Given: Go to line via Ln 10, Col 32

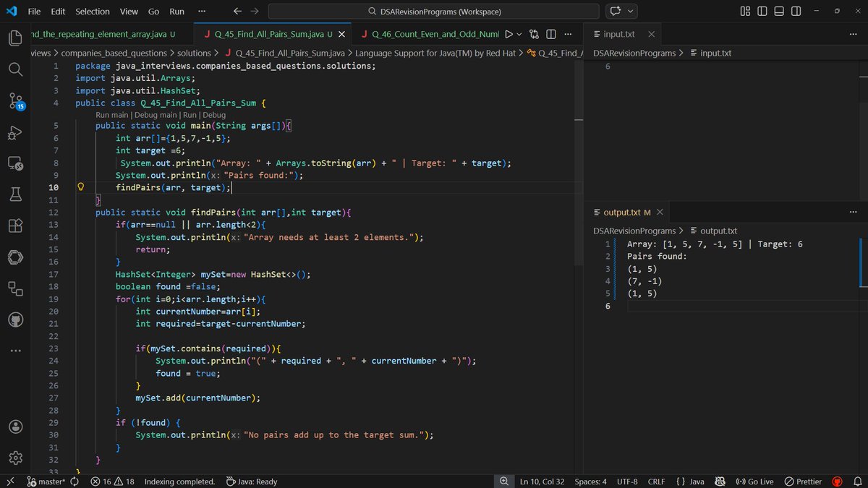Looking at the screenshot, I should click(x=542, y=481).
